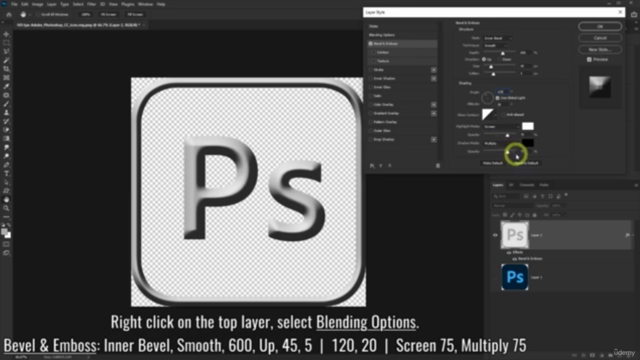Viewport: 640px width, 360px height.
Task: Enable the Inner Shadow checkbox
Action: (x=371, y=78)
